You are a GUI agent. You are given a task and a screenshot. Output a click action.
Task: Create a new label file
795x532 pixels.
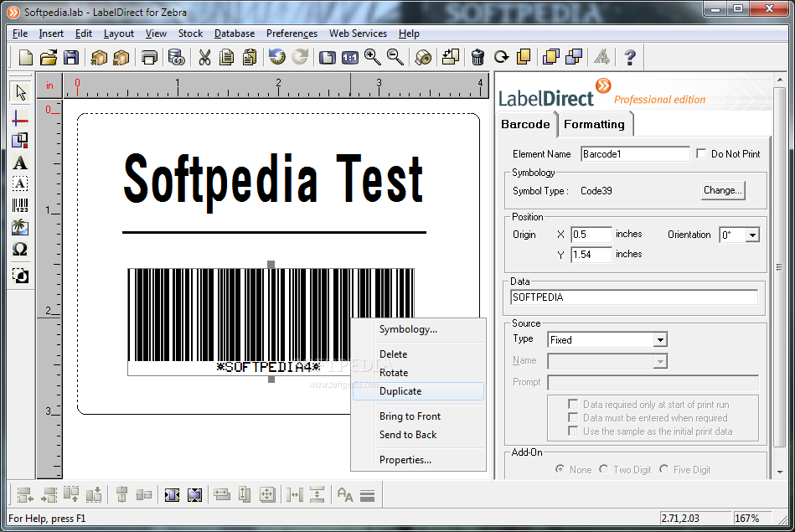coord(25,57)
